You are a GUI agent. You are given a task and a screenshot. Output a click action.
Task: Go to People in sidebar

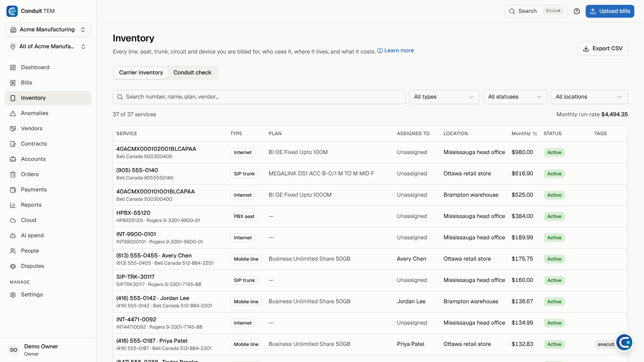click(x=48, y=251)
